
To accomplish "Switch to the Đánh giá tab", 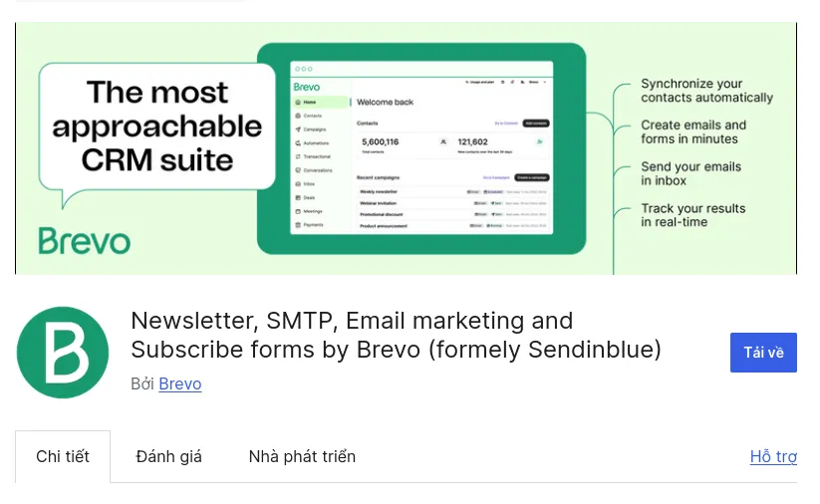I will click(168, 456).
